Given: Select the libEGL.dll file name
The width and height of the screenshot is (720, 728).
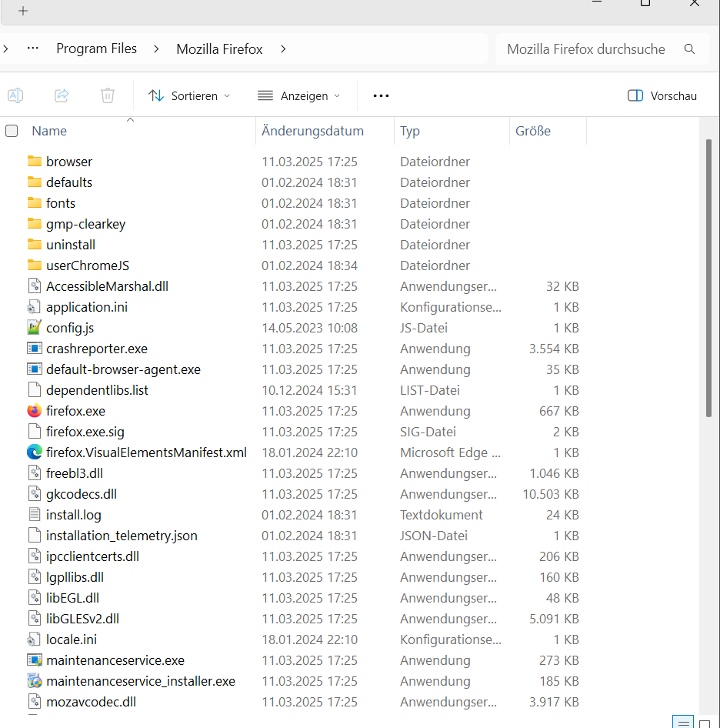Looking at the screenshot, I should click(x=73, y=598).
